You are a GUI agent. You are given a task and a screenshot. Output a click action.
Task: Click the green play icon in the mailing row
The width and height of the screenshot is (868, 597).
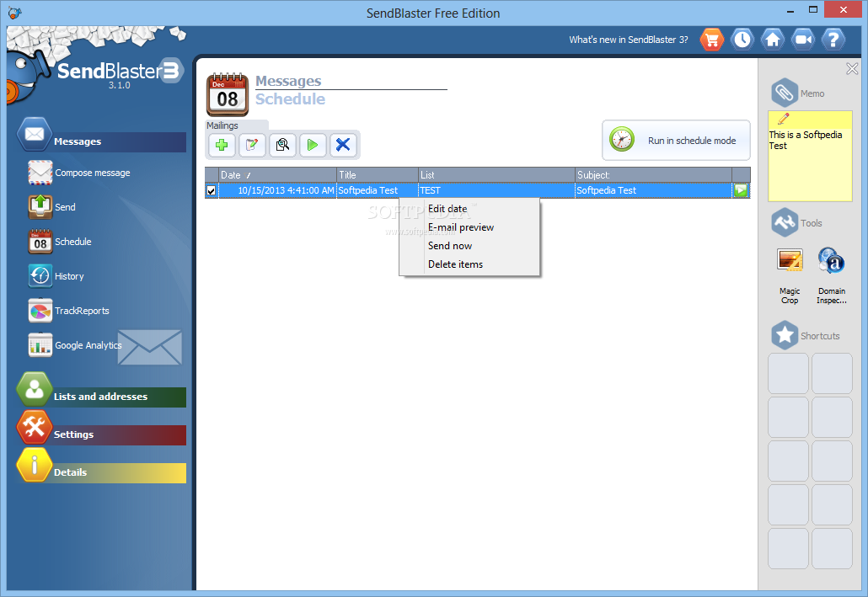point(741,190)
